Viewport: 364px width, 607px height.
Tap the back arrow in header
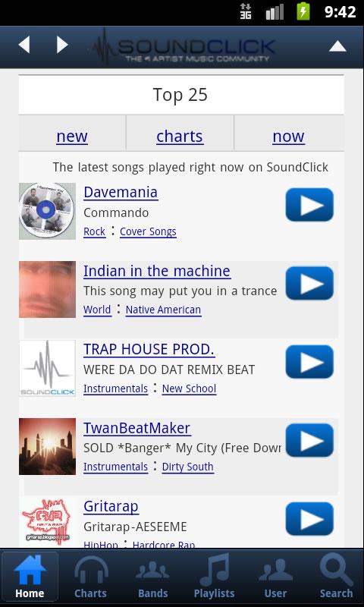pos(24,45)
